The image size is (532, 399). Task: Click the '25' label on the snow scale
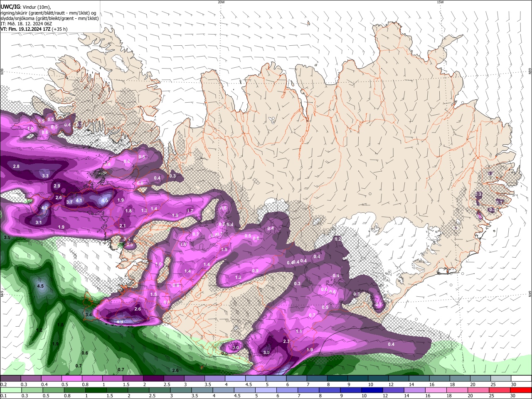[x=493, y=384]
